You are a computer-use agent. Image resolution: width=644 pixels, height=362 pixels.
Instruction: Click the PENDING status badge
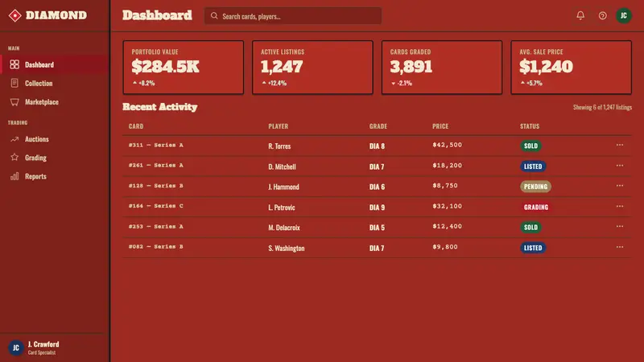tap(535, 187)
